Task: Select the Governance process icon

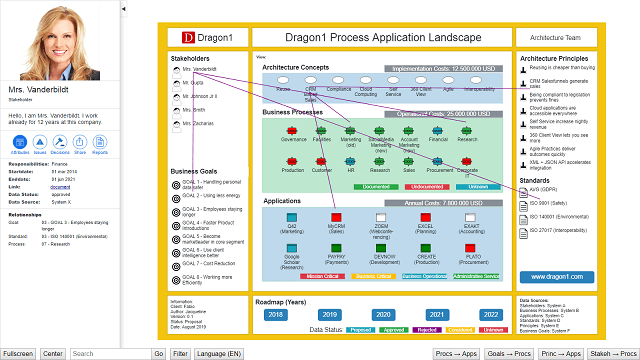Action: [292, 131]
